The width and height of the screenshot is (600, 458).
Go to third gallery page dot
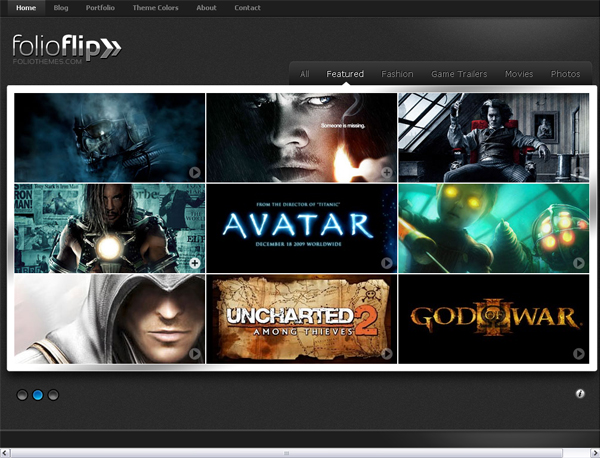coord(53,395)
